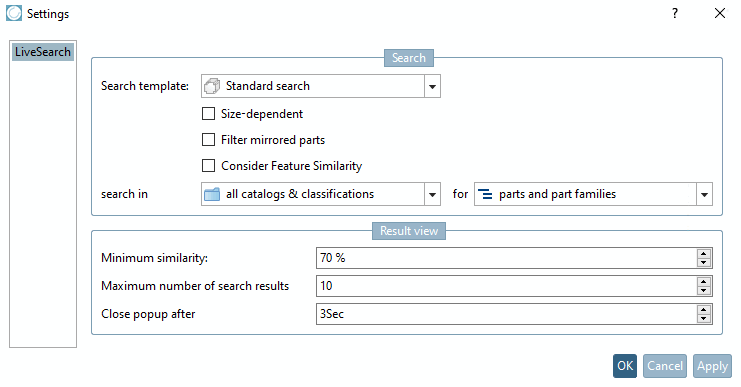
Task: Increase maximum search results with up arrow
Action: [704, 281]
